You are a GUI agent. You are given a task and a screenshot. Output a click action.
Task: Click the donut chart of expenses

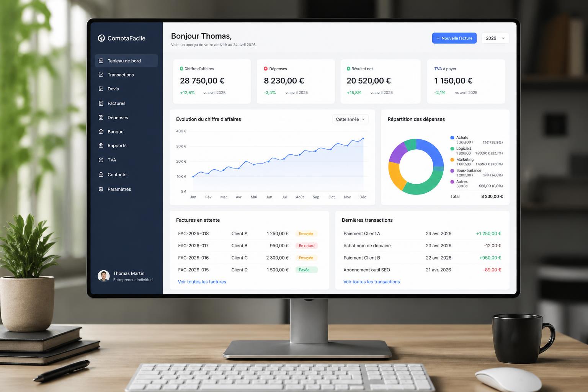[416, 167]
